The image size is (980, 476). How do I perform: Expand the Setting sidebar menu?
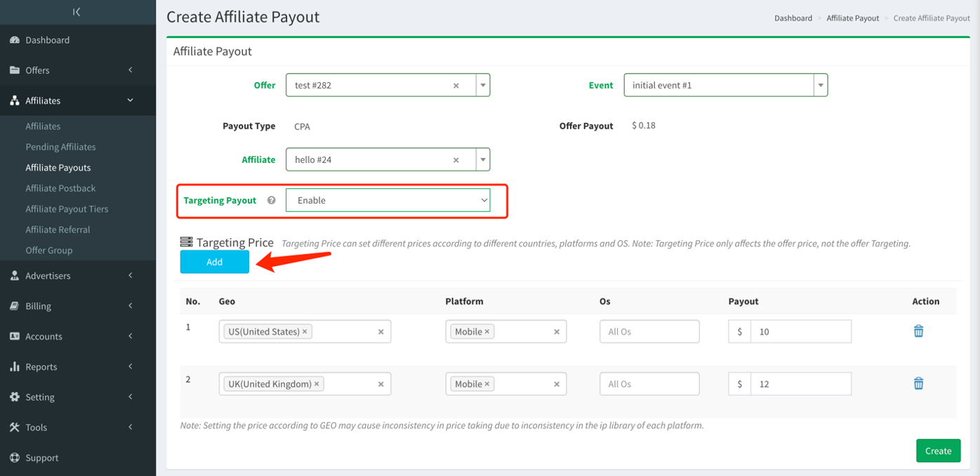[131, 397]
